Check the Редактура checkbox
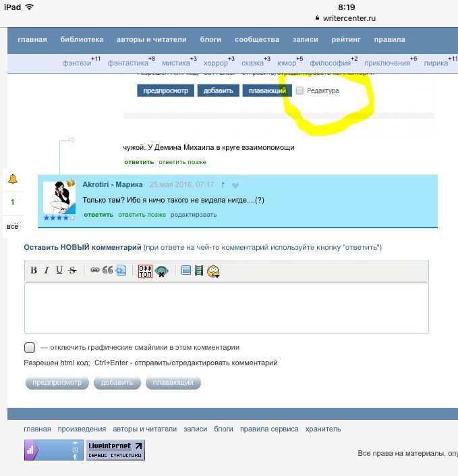 pyautogui.click(x=300, y=90)
